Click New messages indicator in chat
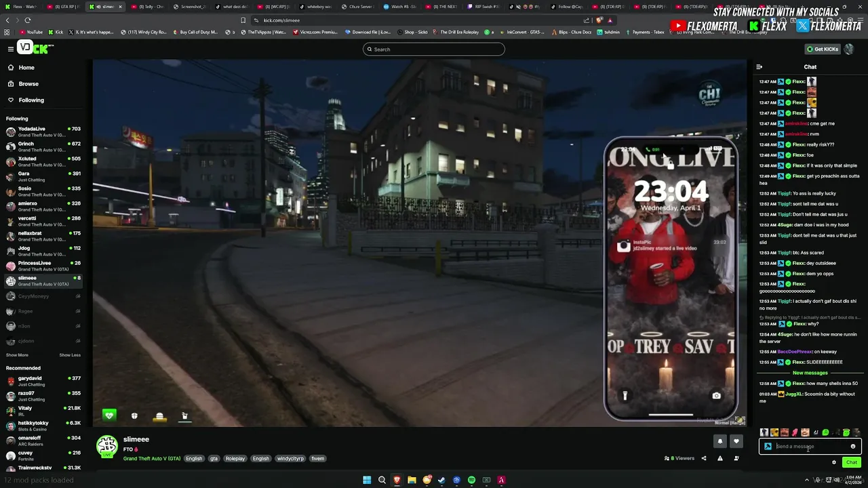The image size is (868, 488). point(810,373)
